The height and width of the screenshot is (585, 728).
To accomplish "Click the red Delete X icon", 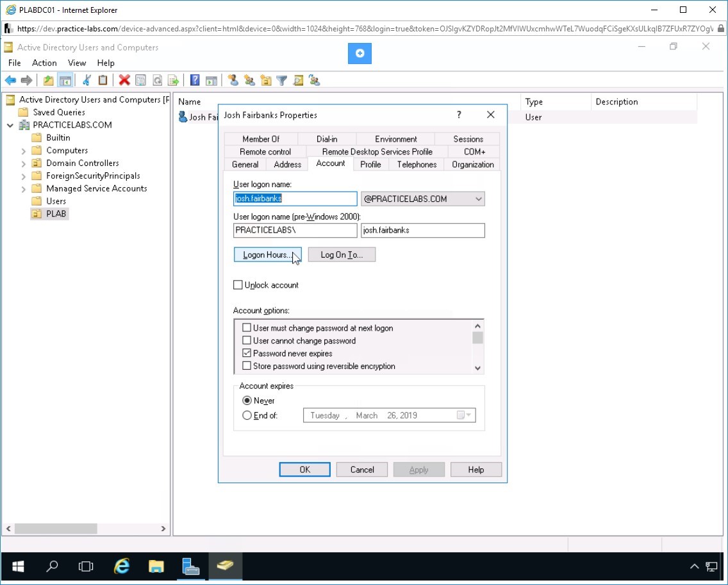I will 124,80.
